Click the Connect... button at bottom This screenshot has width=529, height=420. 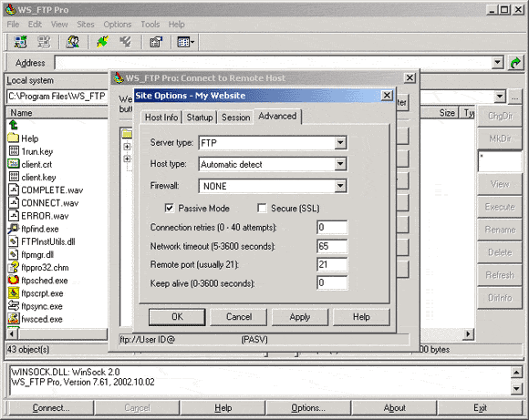pyautogui.click(x=51, y=408)
